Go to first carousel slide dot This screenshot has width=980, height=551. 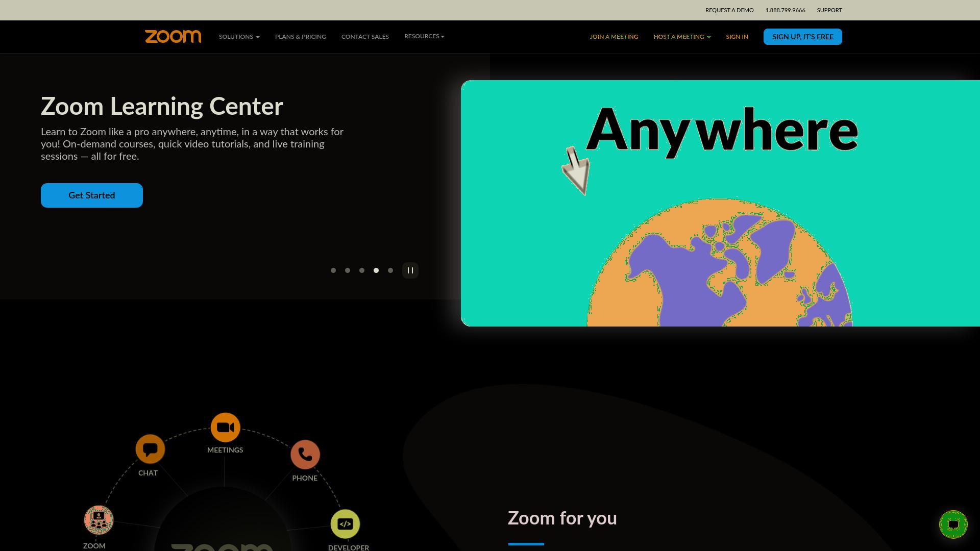click(333, 270)
